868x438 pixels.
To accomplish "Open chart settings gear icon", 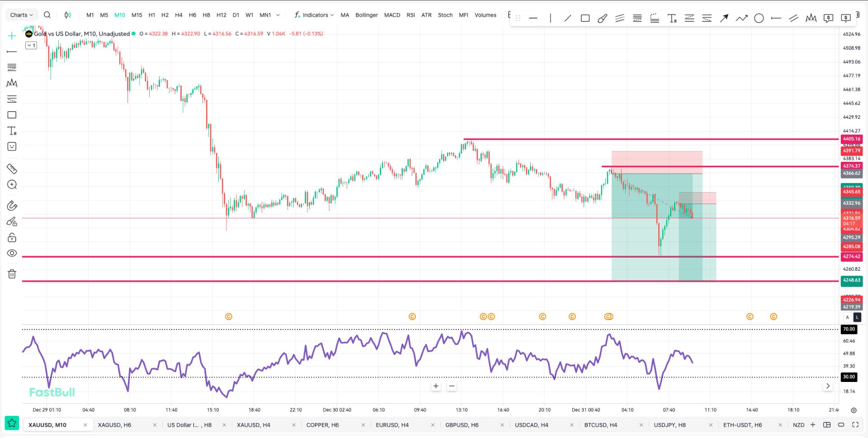I will tap(854, 410).
